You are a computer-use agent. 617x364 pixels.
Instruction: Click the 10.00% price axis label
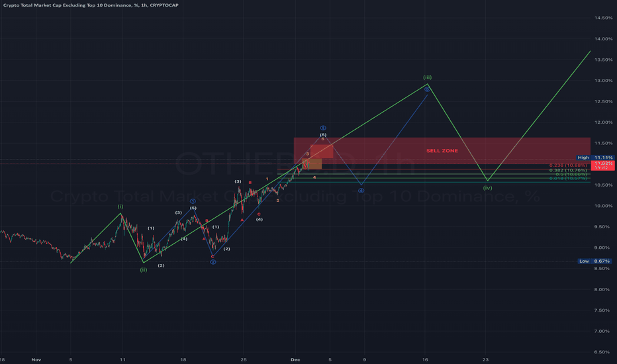click(x=603, y=206)
